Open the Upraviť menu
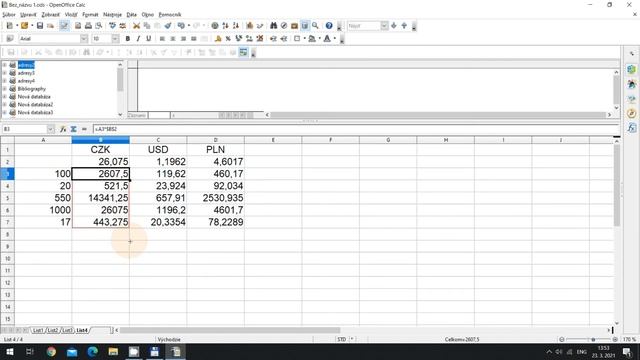Image resolution: width=640 pixels, height=360 pixels. (28, 14)
